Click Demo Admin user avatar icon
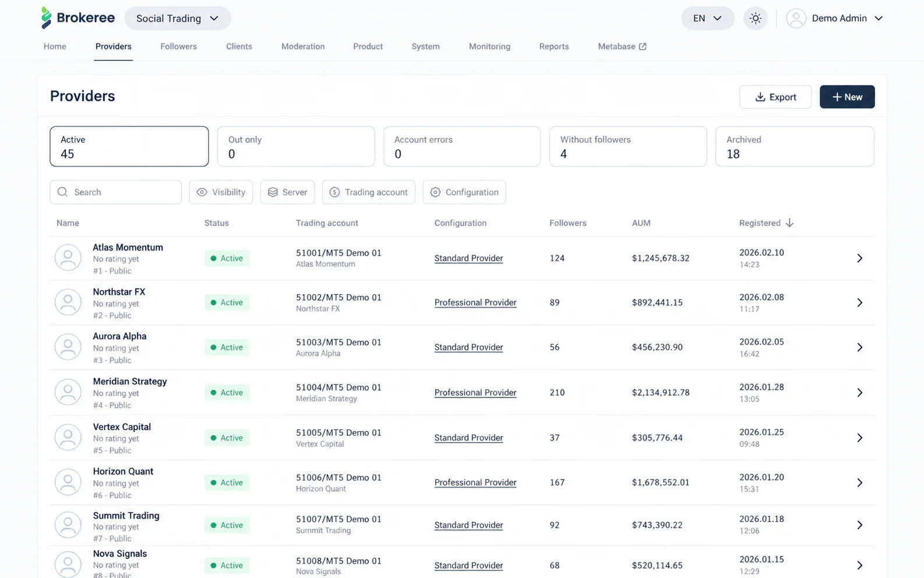This screenshot has height=578, width=924. click(x=796, y=18)
